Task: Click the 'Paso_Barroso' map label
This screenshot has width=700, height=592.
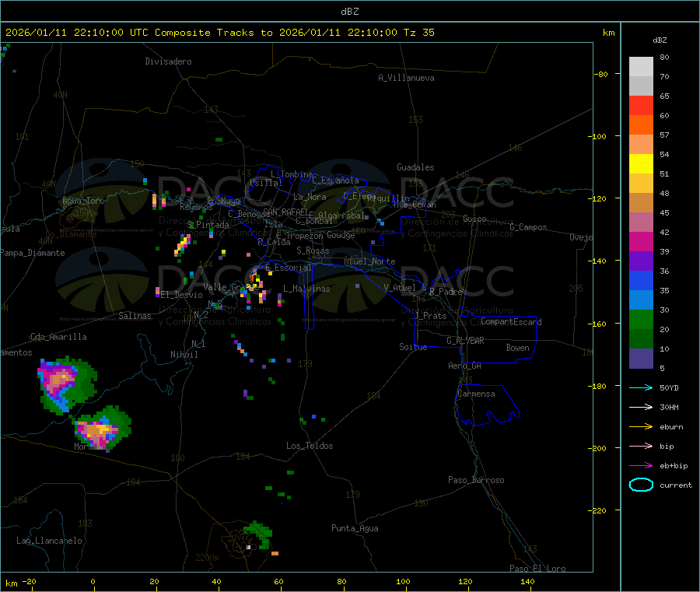Action: [x=476, y=480]
